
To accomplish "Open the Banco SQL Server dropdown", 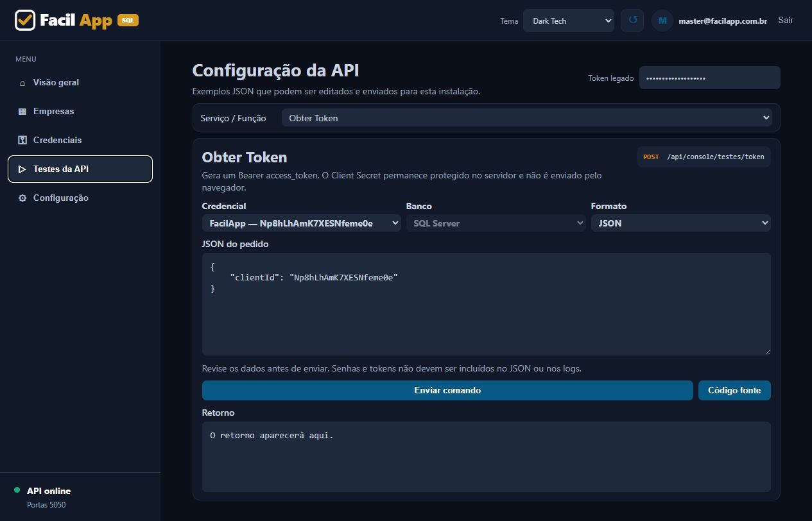I will coord(496,223).
